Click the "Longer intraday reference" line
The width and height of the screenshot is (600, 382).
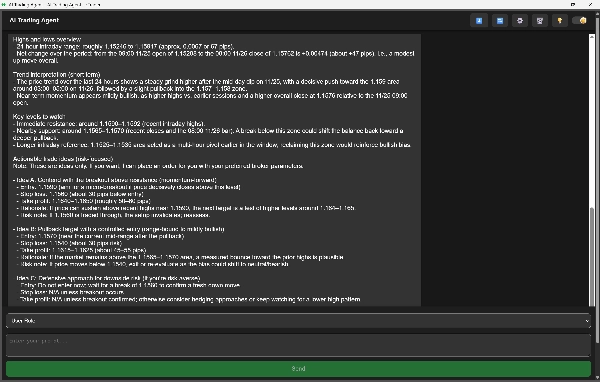tap(212, 145)
